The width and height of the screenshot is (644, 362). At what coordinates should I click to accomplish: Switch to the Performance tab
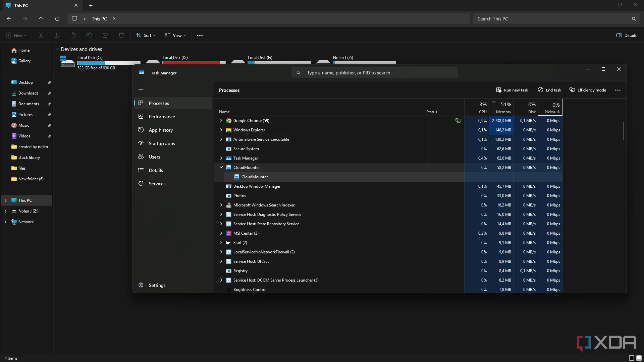pos(173,117)
